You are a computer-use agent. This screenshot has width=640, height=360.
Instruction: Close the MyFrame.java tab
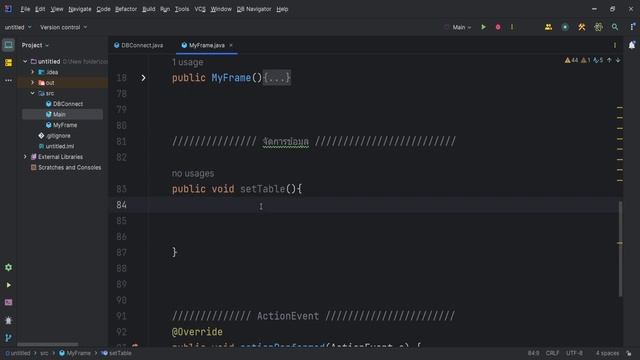tap(231, 45)
